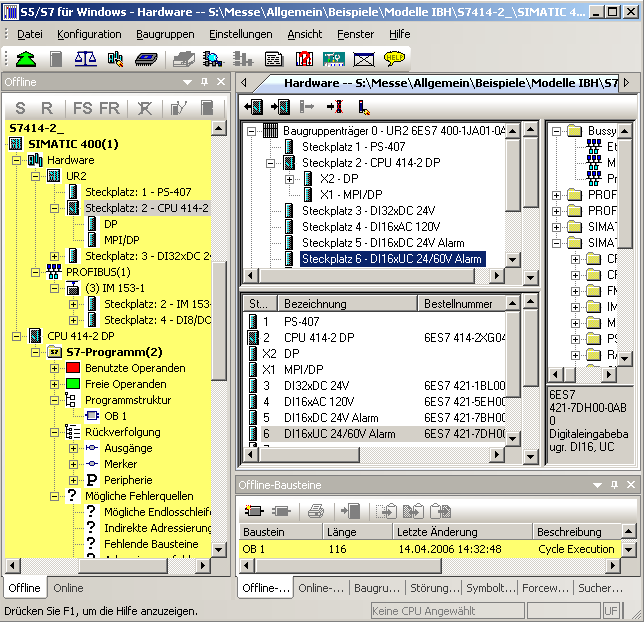This screenshot has width=644, height=622.
Task: Open the Konfiguration menu
Action: tap(89, 34)
